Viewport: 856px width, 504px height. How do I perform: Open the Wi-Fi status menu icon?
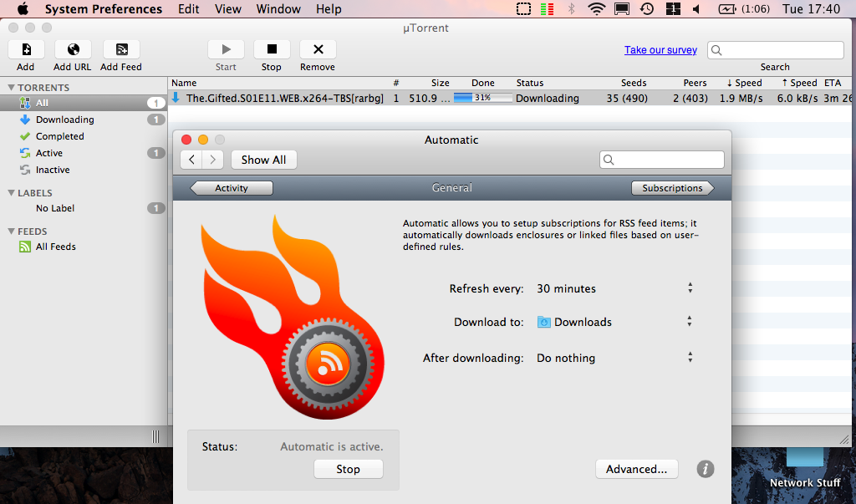tap(597, 8)
